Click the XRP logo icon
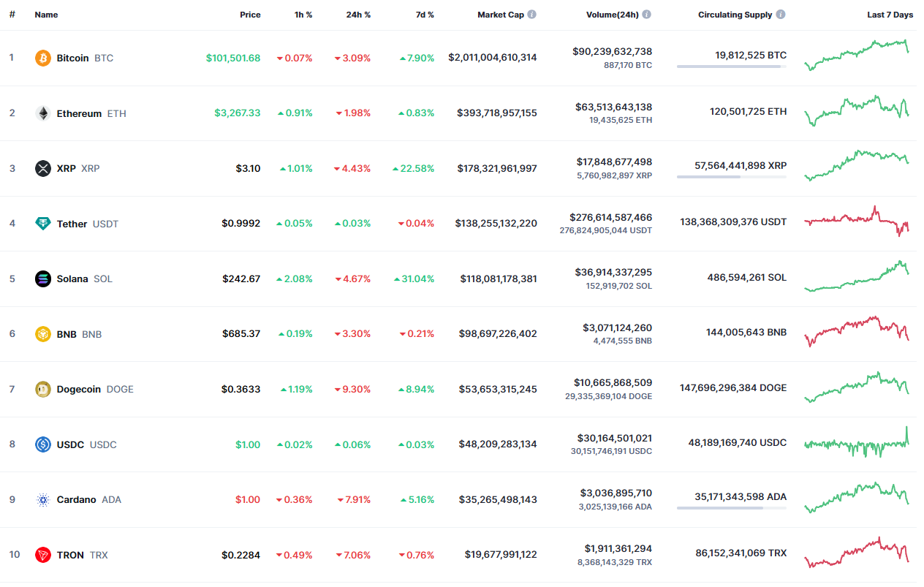Image resolution: width=924 pixels, height=587 pixels. click(43, 168)
